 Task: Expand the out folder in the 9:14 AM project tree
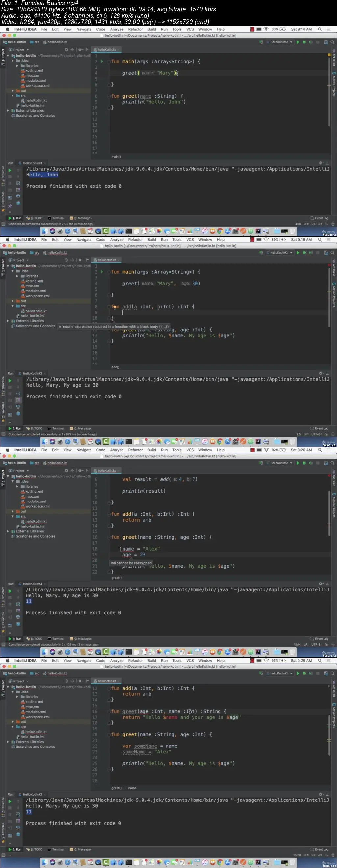pos(13,91)
